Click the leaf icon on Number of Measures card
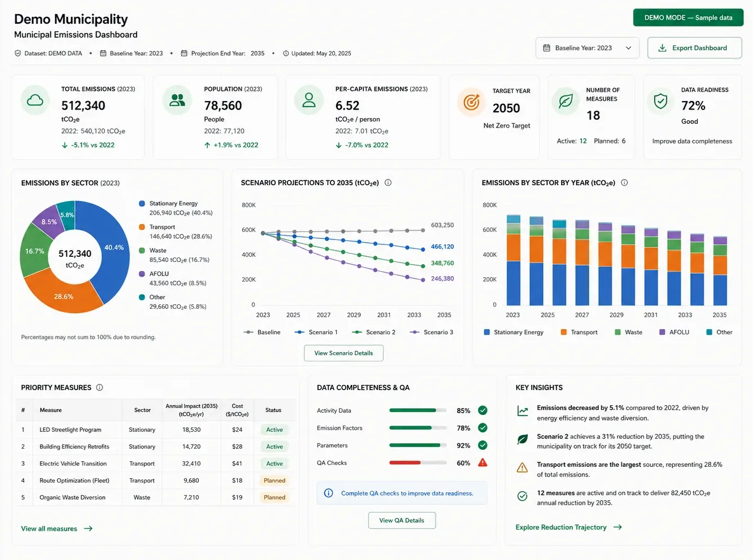 coord(565,101)
